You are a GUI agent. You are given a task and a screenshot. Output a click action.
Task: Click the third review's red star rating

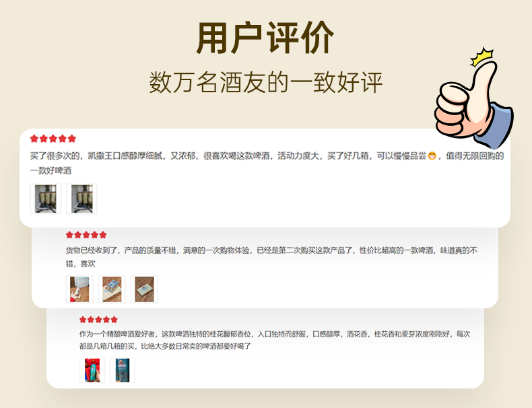click(x=98, y=320)
